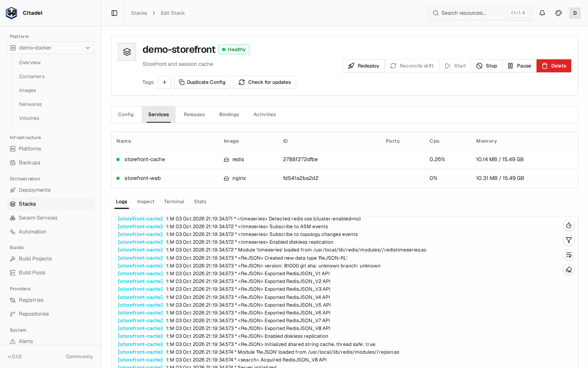Click the Redeploy button
Screen dimensions: 588x368
363,66
